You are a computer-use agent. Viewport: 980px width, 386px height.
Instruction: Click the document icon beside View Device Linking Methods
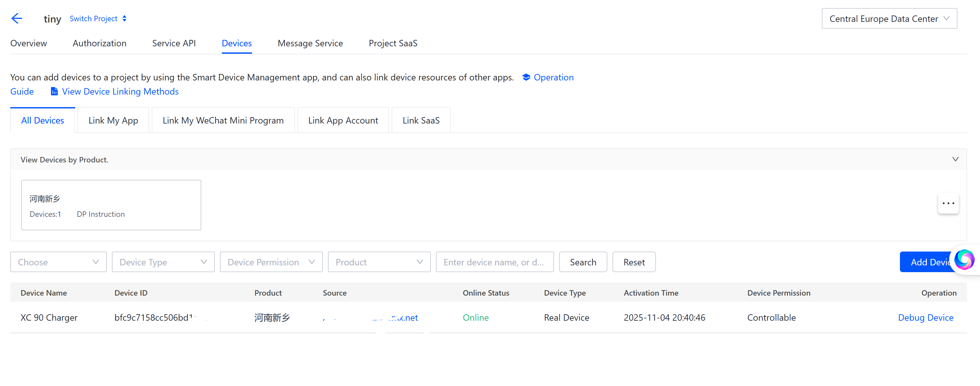54,91
